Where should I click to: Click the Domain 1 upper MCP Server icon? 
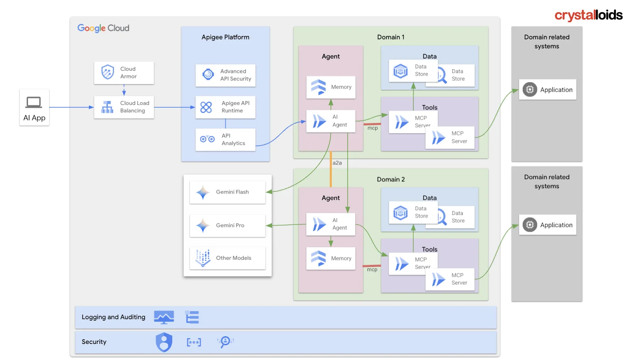point(402,122)
